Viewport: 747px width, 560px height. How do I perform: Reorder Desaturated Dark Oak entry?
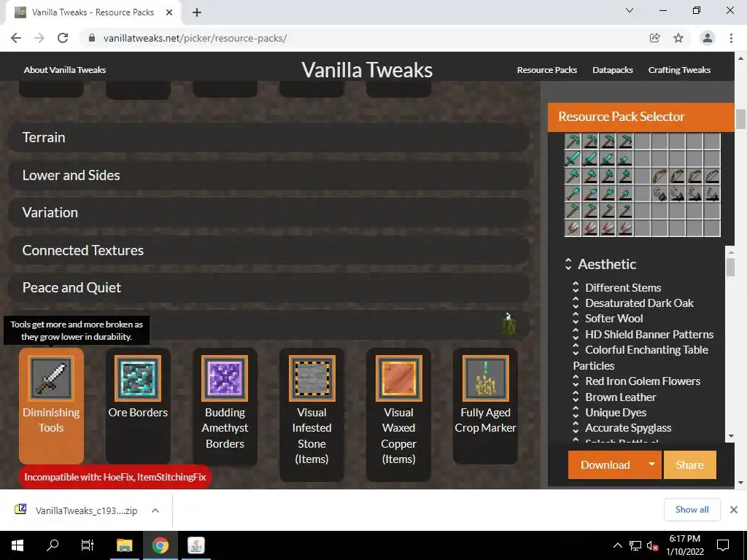coord(576,303)
